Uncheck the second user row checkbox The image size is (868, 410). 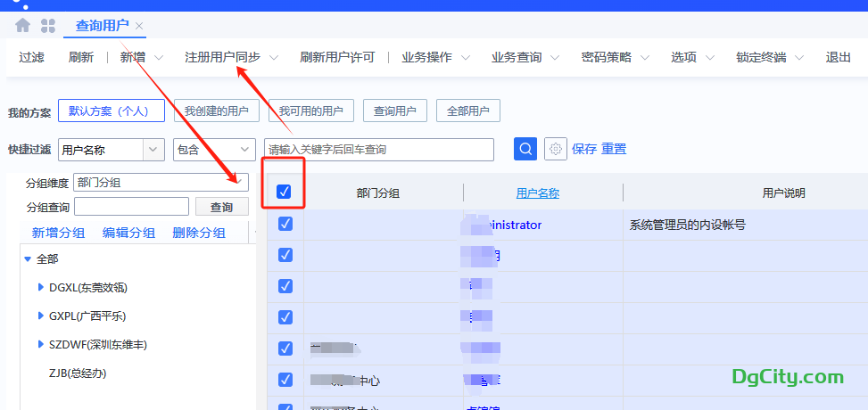pyautogui.click(x=285, y=255)
